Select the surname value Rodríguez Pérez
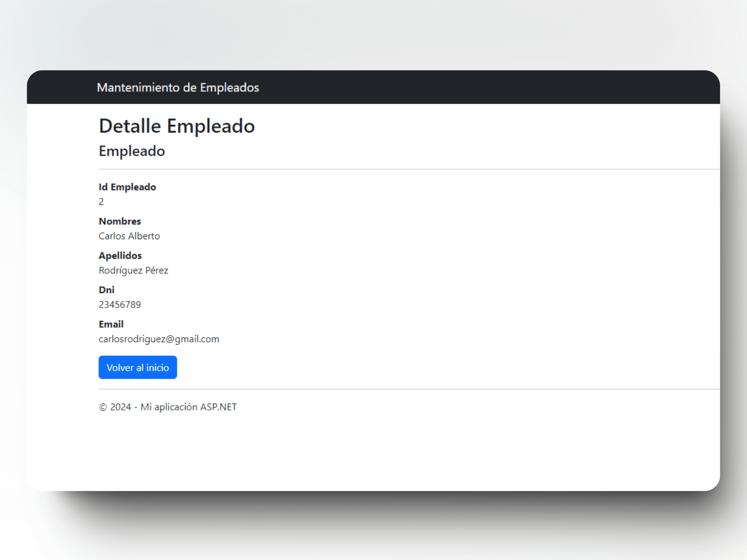Image resolution: width=747 pixels, height=560 pixels. tap(133, 270)
